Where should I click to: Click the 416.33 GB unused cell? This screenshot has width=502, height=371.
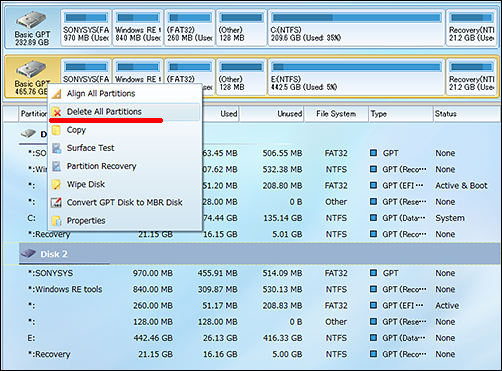point(282,338)
